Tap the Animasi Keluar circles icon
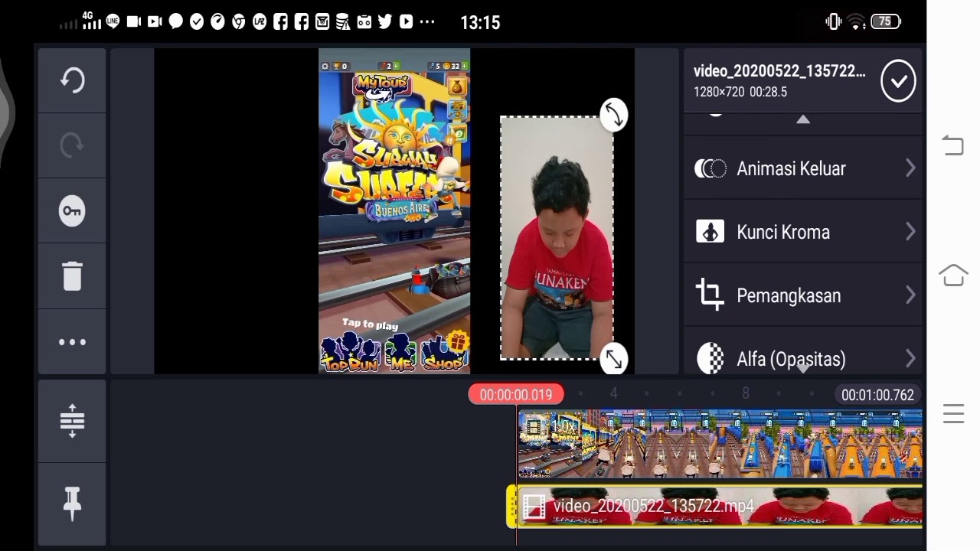The image size is (980, 551). tap(710, 168)
